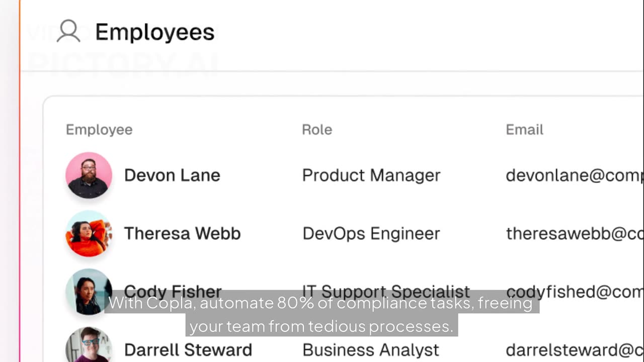644x362 pixels.
Task: Click the devonlane email address
Action: pos(574,175)
